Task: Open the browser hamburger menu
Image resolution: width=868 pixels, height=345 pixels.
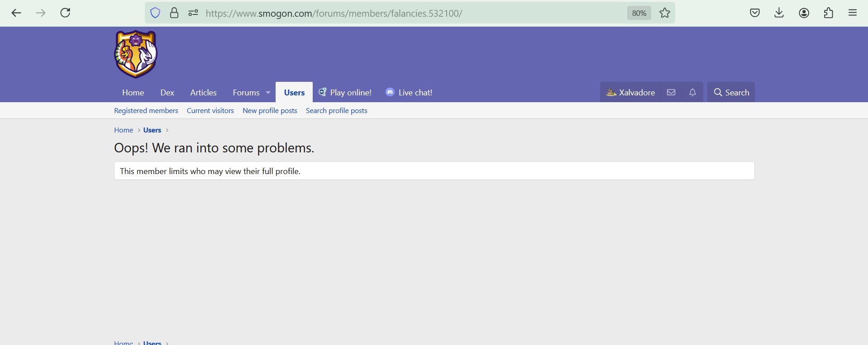Action: (853, 13)
